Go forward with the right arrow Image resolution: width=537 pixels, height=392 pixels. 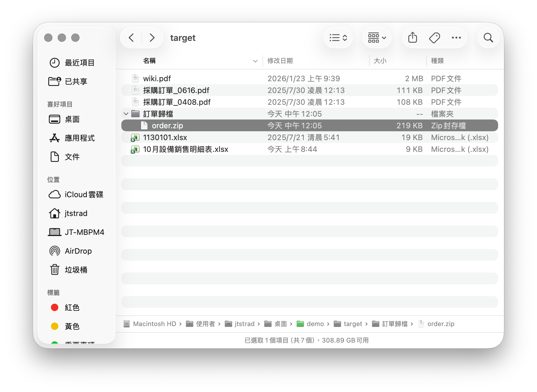pos(152,38)
